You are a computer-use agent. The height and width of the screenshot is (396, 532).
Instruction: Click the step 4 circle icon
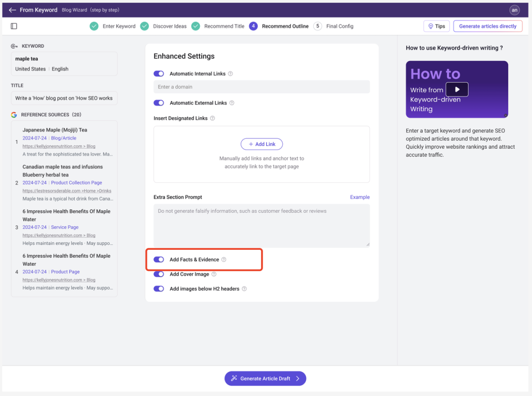tap(253, 26)
